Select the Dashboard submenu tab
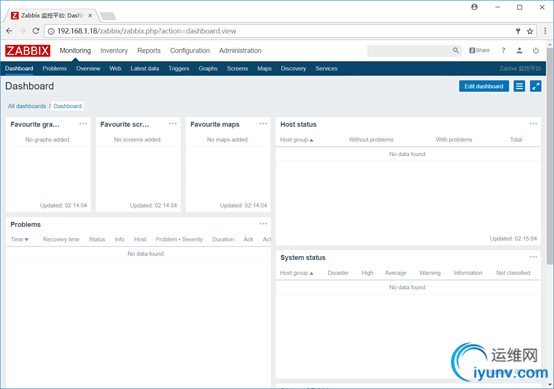Image resolution: width=554 pixels, height=389 pixels. [19, 69]
